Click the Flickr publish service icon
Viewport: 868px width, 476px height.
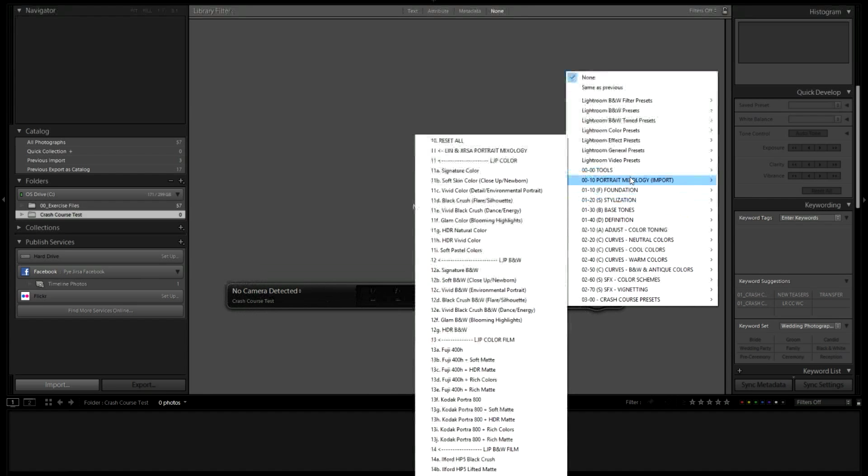25,296
